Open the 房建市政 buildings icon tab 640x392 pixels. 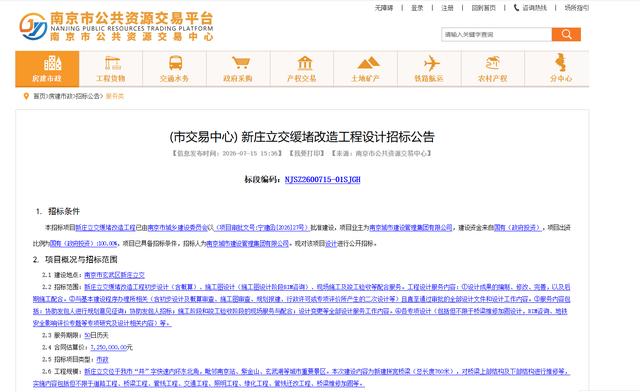tap(47, 69)
